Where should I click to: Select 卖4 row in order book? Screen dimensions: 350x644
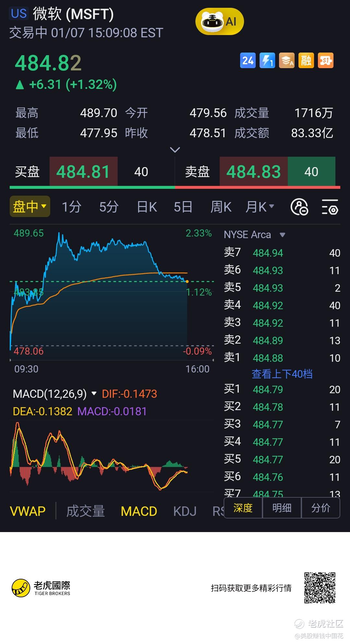tap(282, 305)
